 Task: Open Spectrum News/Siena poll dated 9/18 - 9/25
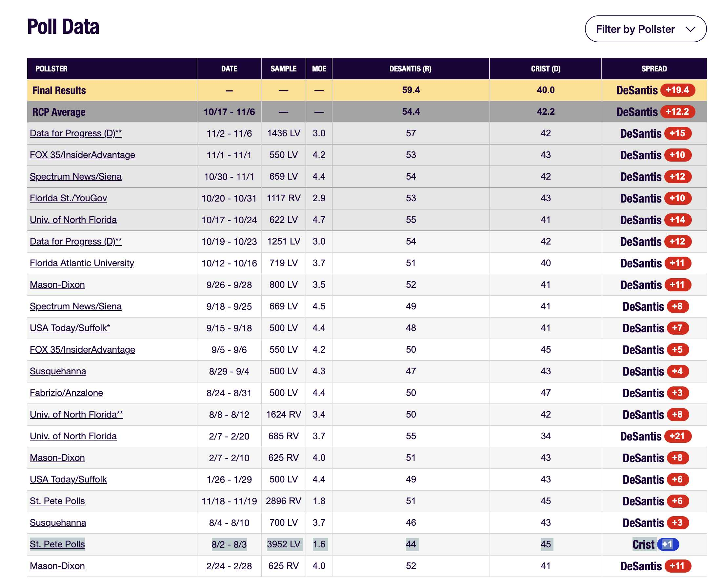[x=75, y=306]
